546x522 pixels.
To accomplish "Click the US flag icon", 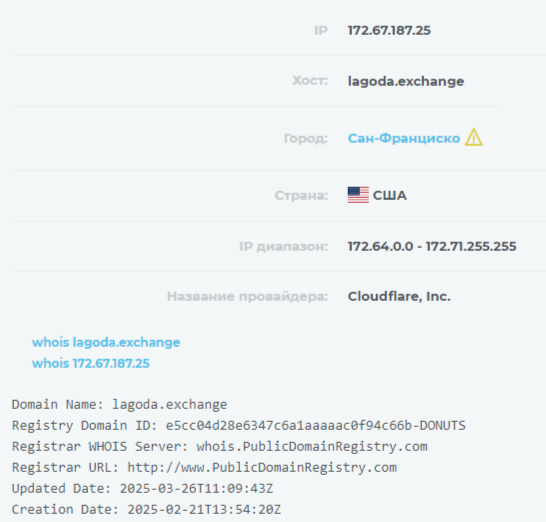I will tap(358, 195).
